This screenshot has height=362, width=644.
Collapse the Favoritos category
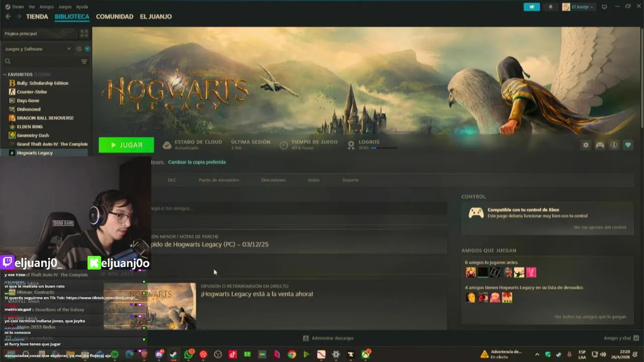coord(5,74)
